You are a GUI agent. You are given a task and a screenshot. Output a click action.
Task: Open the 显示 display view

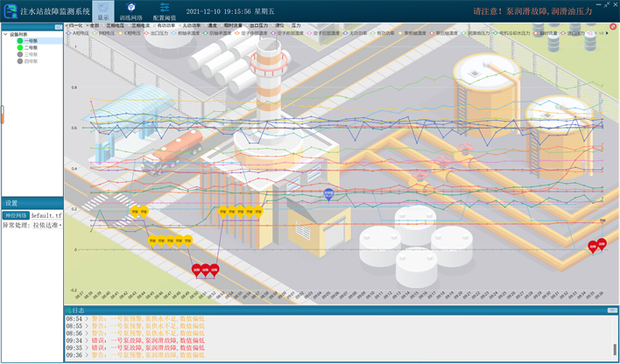pos(103,11)
